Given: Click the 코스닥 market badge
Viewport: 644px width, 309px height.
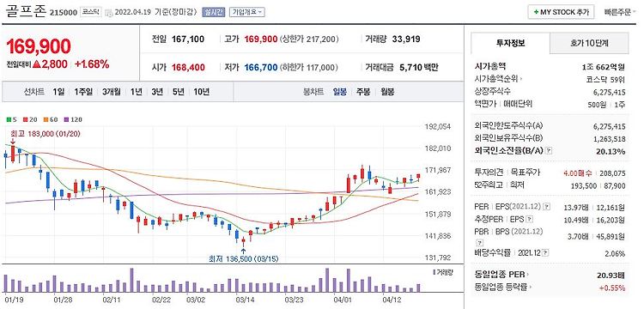Looking at the screenshot, I should point(90,12).
